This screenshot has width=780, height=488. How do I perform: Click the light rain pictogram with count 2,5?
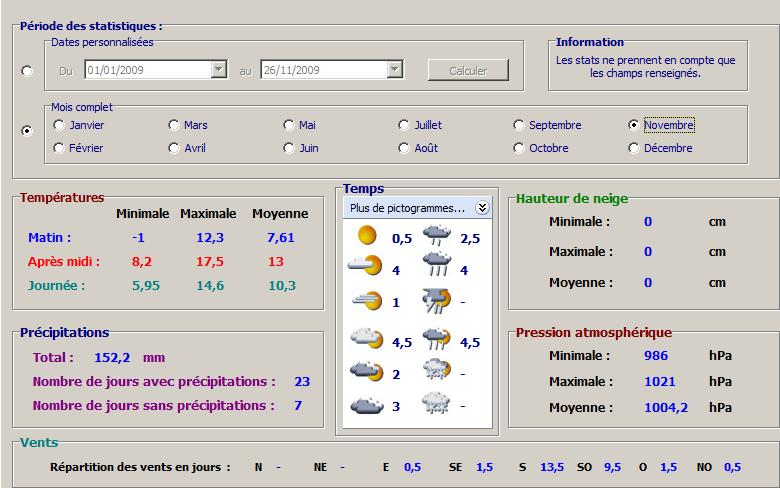pos(437,235)
